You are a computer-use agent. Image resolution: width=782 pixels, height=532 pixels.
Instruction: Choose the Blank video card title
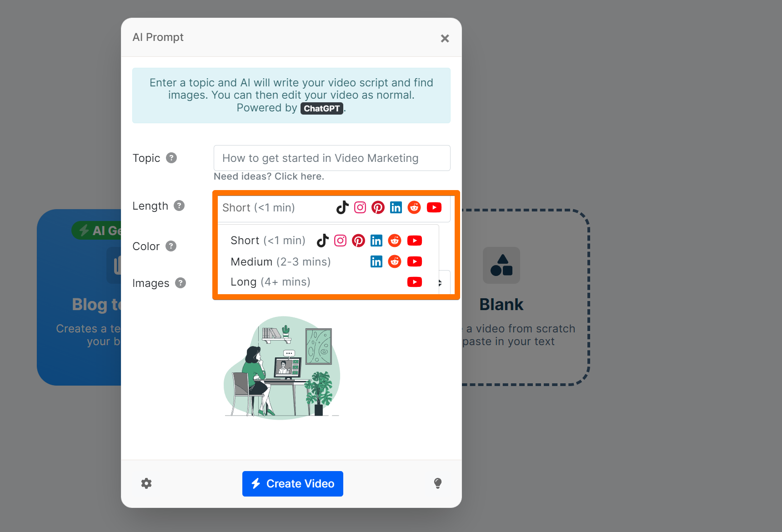(501, 305)
